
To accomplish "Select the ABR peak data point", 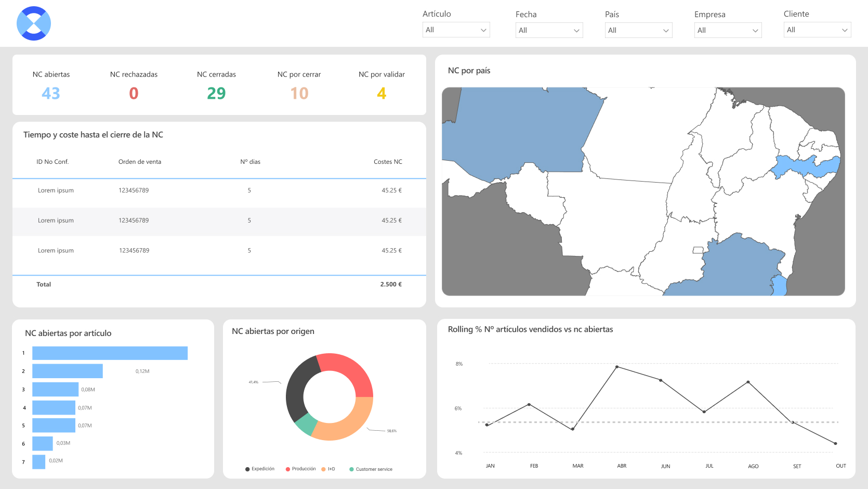I will coord(617,367).
